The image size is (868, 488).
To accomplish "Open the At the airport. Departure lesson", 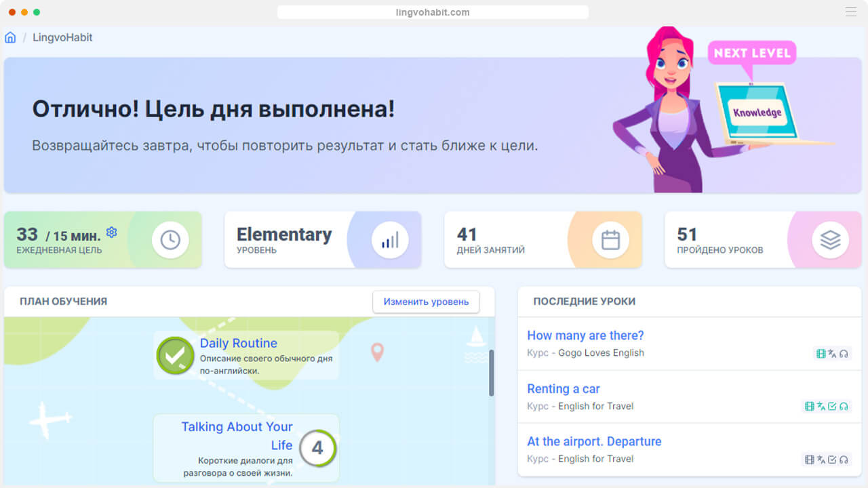I will pyautogui.click(x=595, y=441).
